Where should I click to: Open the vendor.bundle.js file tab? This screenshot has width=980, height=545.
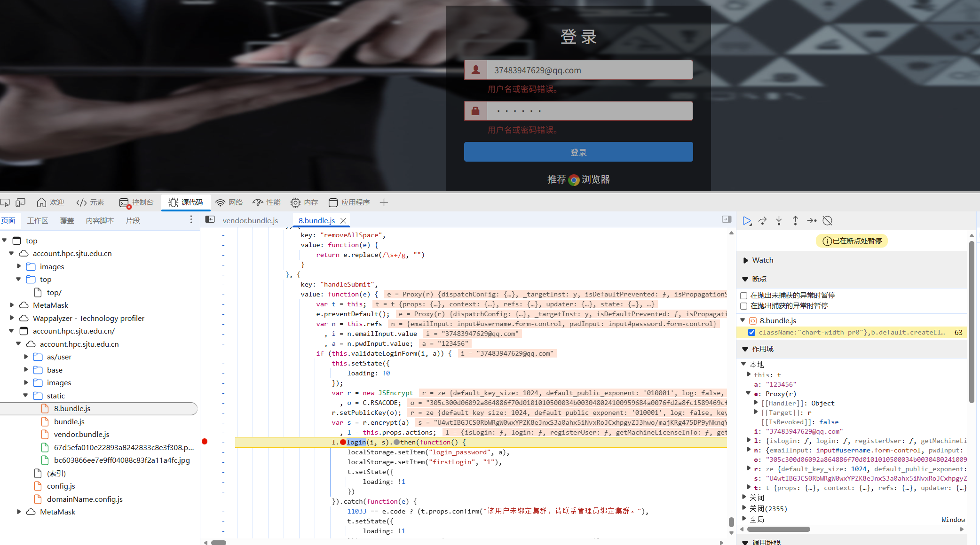(250, 220)
